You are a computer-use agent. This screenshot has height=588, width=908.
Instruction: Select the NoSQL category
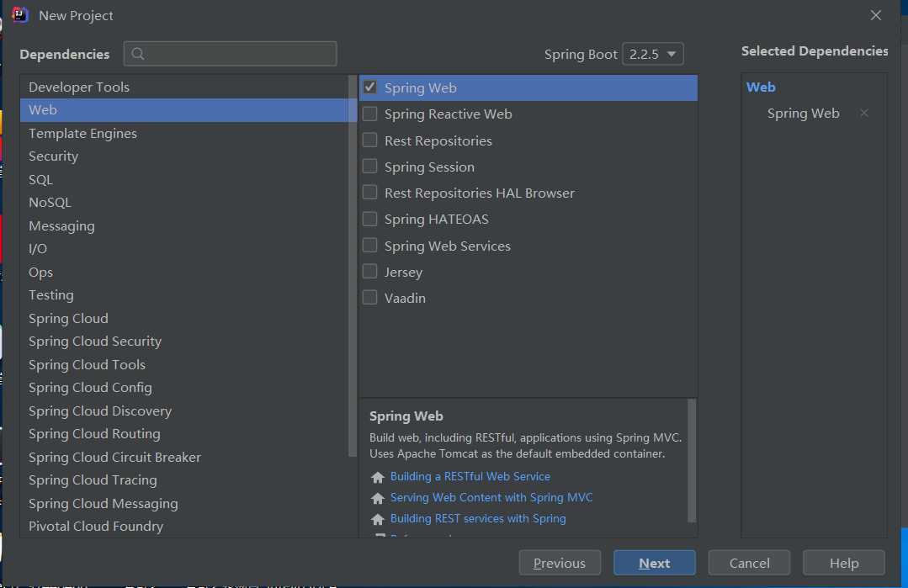(x=184, y=203)
